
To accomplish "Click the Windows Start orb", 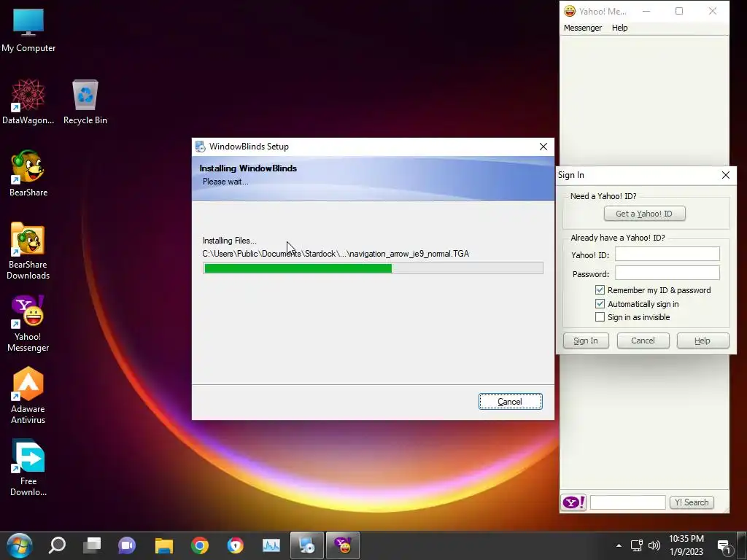I will click(x=19, y=545).
